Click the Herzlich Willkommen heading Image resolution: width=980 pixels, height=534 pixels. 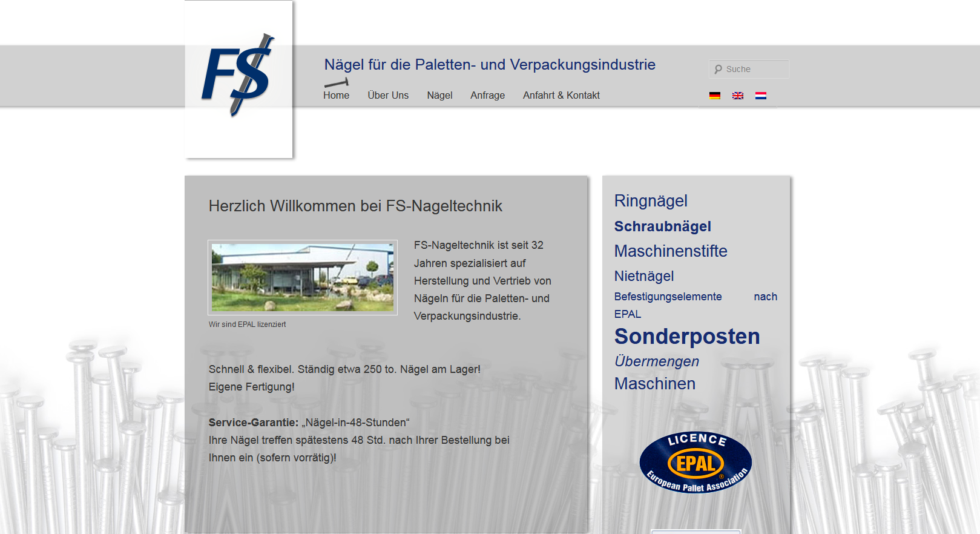coord(355,206)
